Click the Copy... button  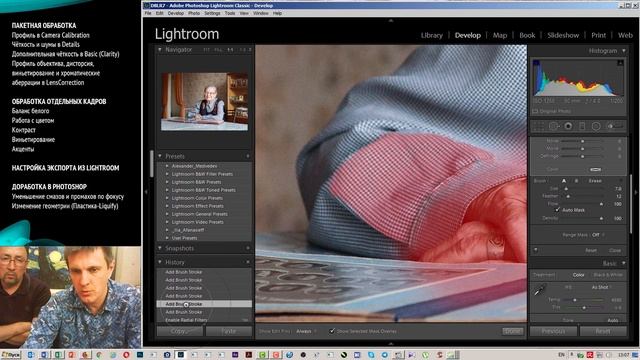(180, 331)
